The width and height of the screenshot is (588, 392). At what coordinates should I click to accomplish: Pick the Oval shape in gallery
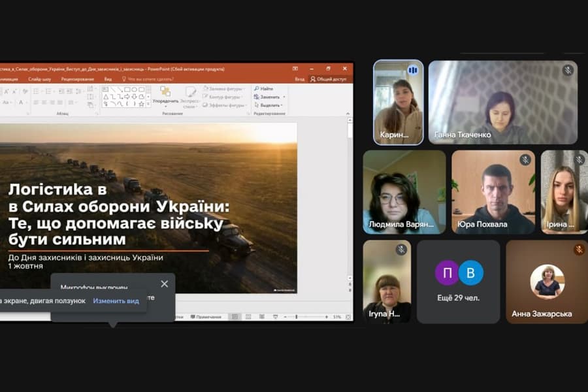[x=134, y=90]
